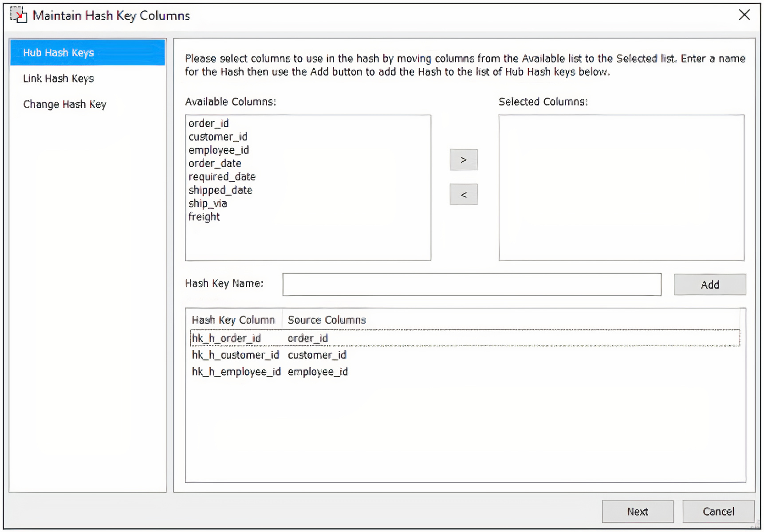Open the Change Hash Key section
The height and width of the screenshot is (532, 764).
[65, 104]
